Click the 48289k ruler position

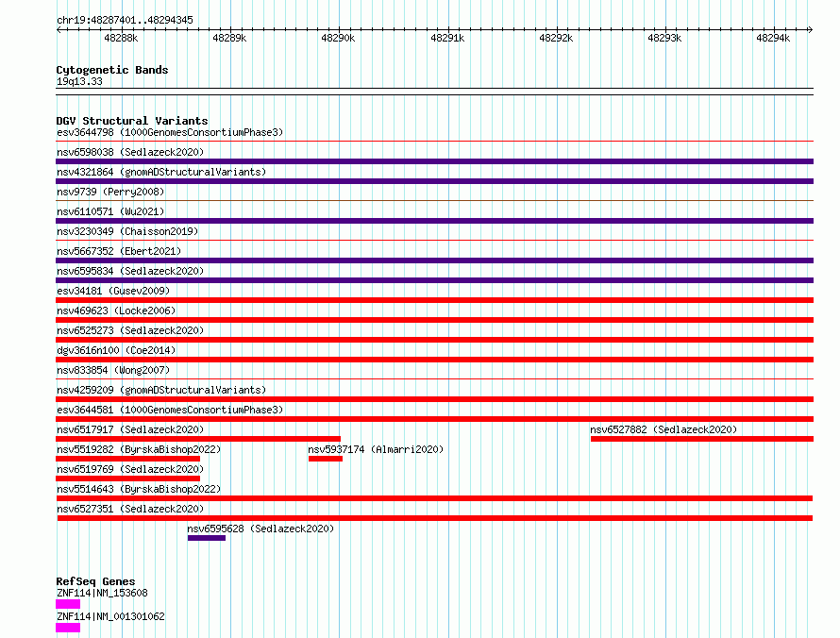230,38
